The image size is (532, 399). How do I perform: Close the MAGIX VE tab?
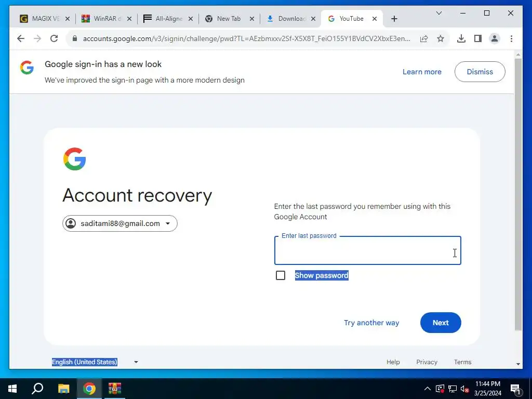pyautogui.click(x=68, y=19)
